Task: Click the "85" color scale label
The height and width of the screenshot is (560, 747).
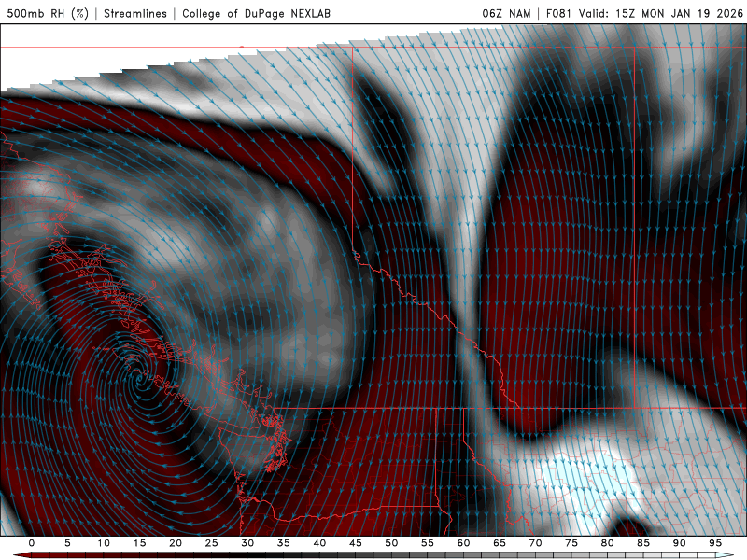Action: click(643, 543)
